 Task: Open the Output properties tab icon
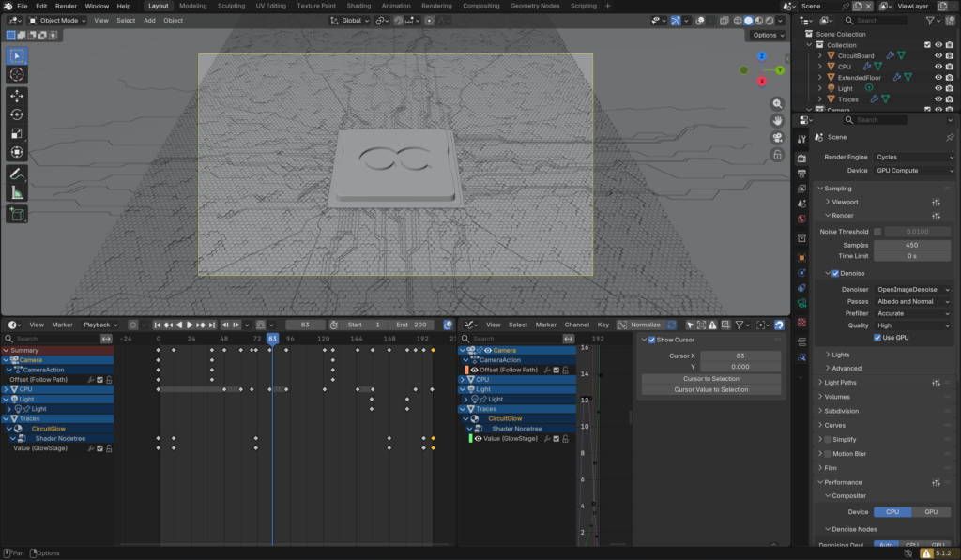[x=801, y=174]
